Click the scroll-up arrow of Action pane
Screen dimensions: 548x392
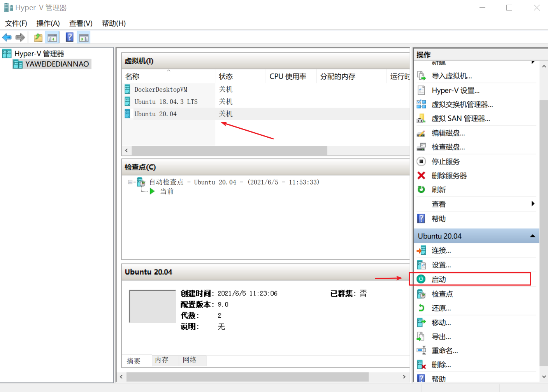point(544,66)
